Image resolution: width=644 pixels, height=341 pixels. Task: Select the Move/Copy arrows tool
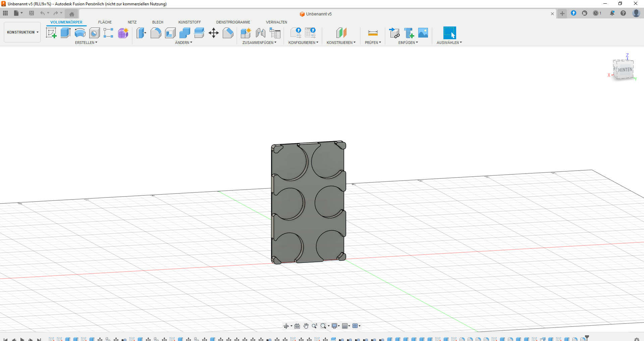pos(213,33)
